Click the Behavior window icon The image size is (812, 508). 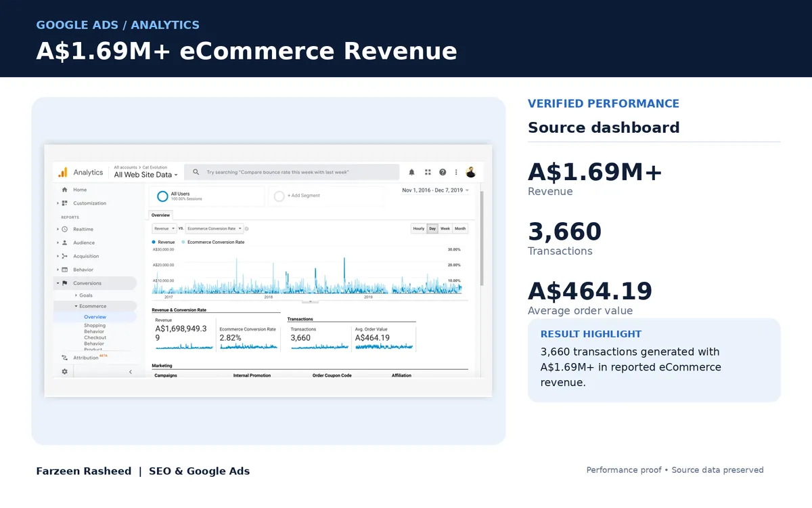pos(64,270)
